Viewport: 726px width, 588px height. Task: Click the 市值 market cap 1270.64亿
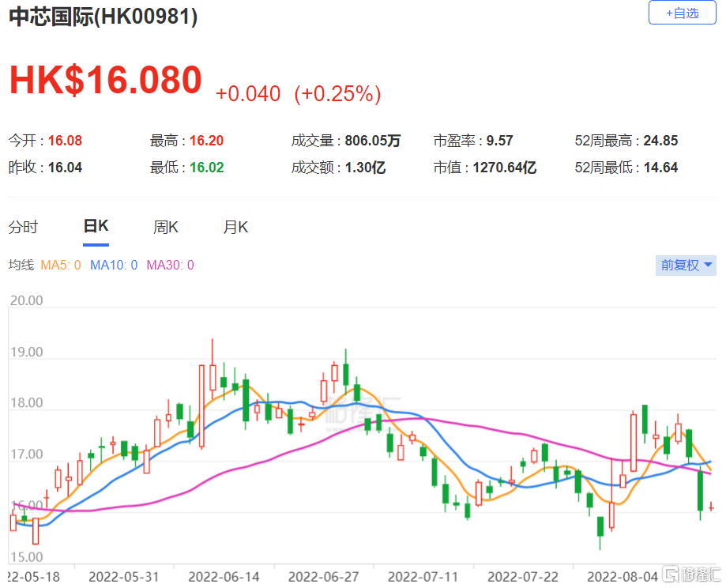(505, 168)
